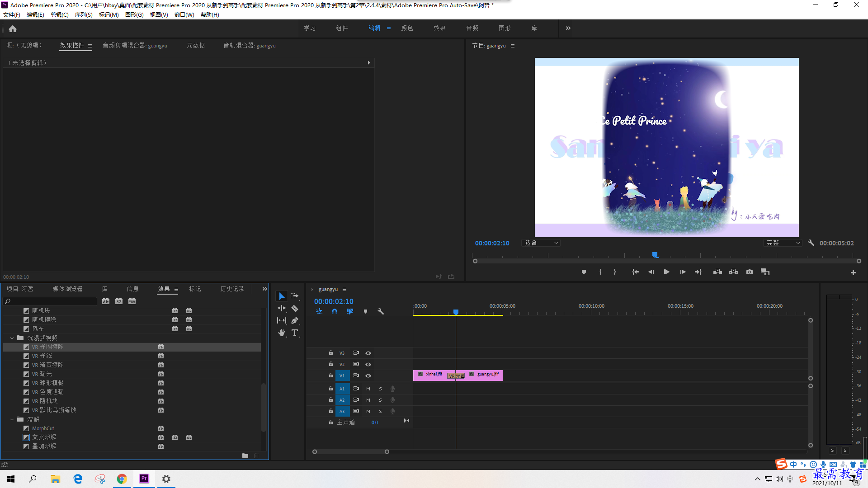Open the 文件(F) menu
The width and height of the screenshot is (868, 488).
point(12,15)
